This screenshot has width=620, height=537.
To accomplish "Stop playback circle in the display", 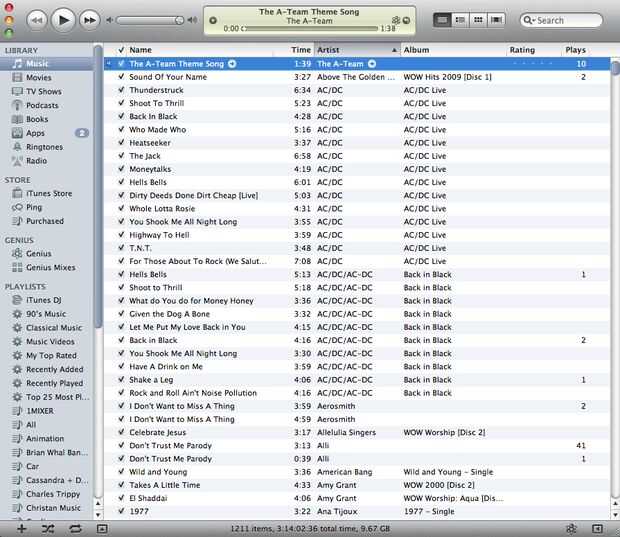I will [x=213, y=20].
